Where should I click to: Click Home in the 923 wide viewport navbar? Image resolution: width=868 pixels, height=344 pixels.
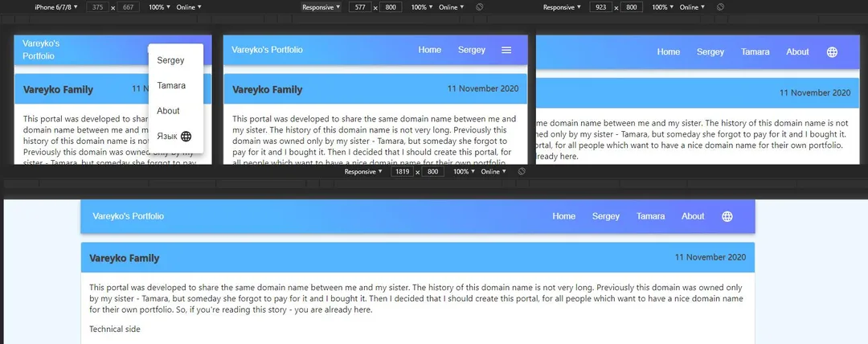(x=668, y=52)
